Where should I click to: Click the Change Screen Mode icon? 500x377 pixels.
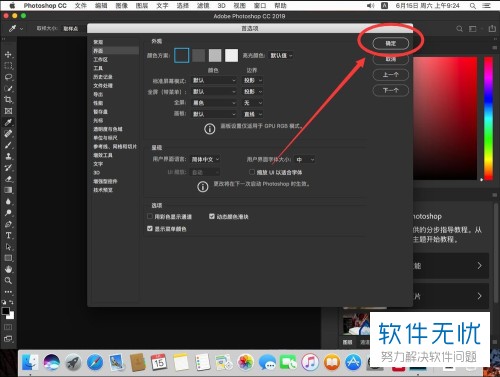(x=8, y=339)
